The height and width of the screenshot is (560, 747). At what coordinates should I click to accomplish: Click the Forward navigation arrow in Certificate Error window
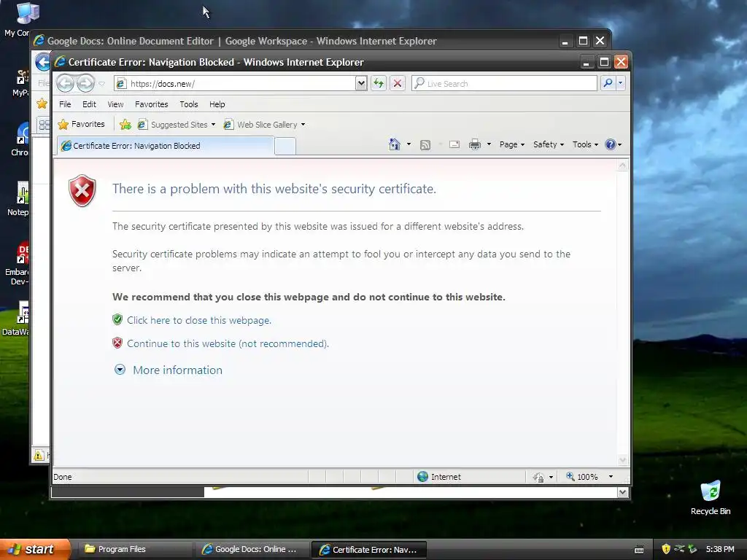click(86, 84)
